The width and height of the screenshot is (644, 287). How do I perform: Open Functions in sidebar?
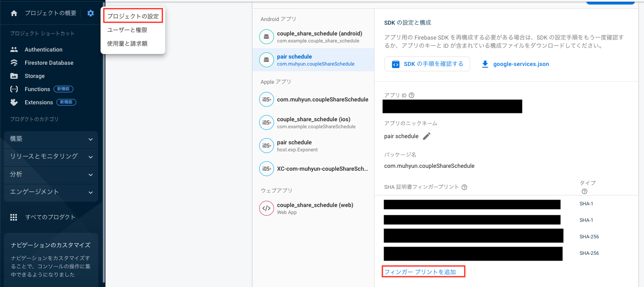click(37, 89)
